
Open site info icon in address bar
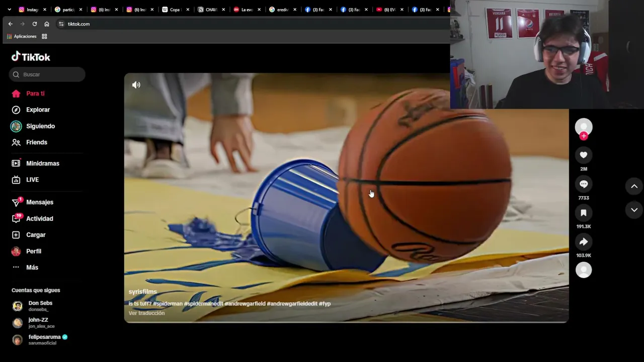61,24
